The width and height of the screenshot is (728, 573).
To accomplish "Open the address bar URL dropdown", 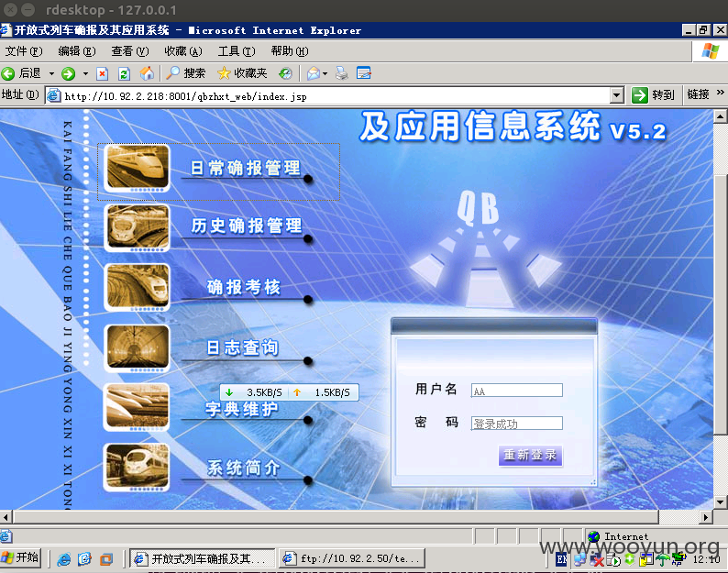I will 616,95.
